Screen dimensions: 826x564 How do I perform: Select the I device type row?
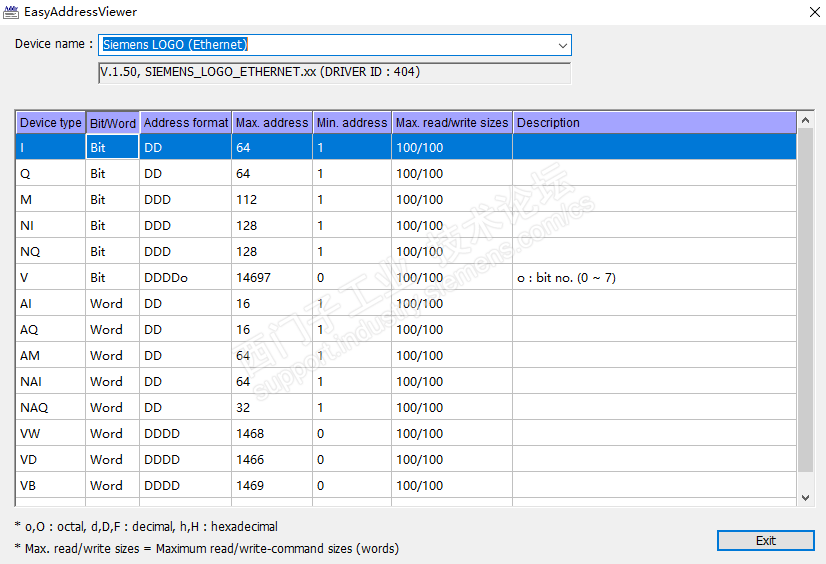(406, 147)
